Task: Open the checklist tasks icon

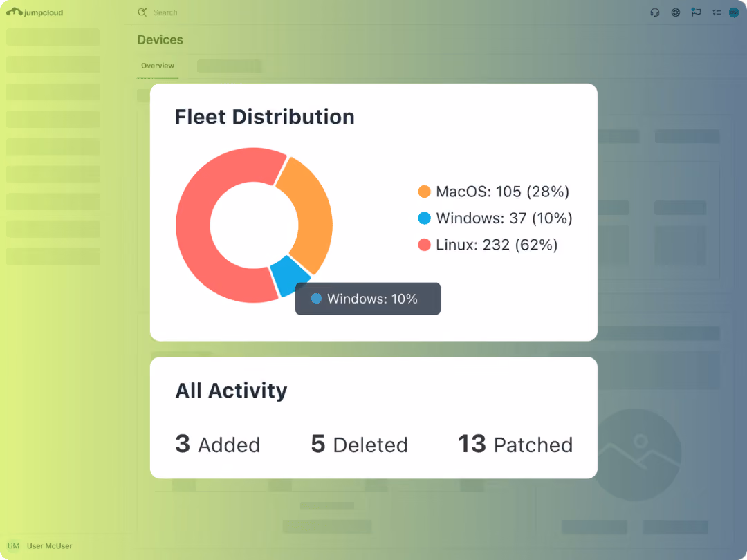Action: (717, 12)
